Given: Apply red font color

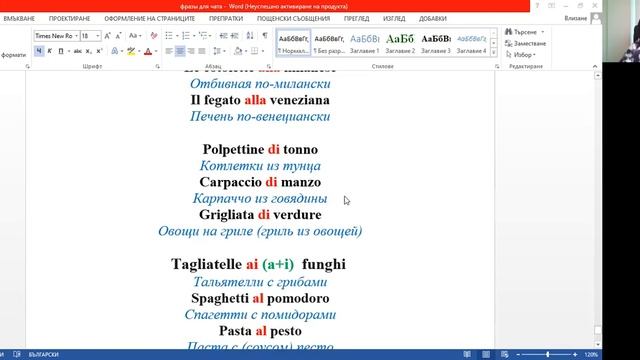Looking at the screenshot, I should [x=148, y=51].
